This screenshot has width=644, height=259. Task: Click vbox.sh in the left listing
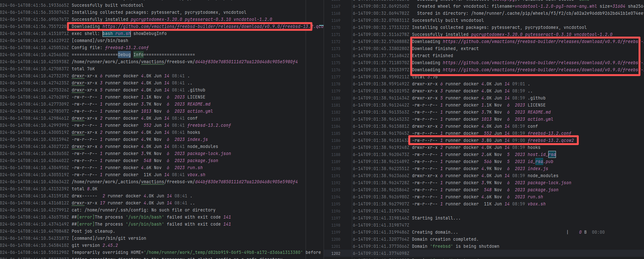point(196,175)
